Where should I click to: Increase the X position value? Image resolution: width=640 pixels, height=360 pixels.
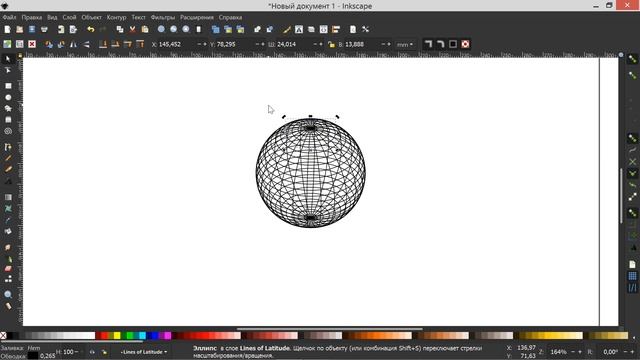[x=204, y=44]
